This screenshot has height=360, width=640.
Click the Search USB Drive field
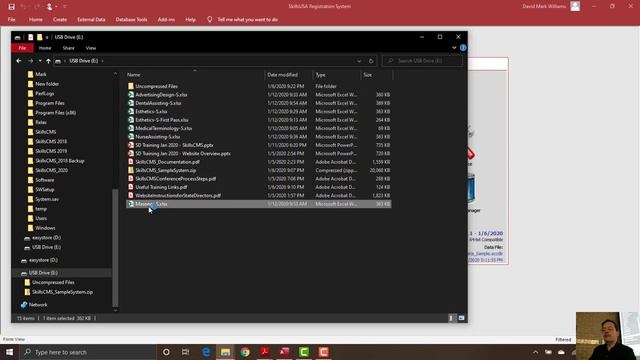pos(422,61)
